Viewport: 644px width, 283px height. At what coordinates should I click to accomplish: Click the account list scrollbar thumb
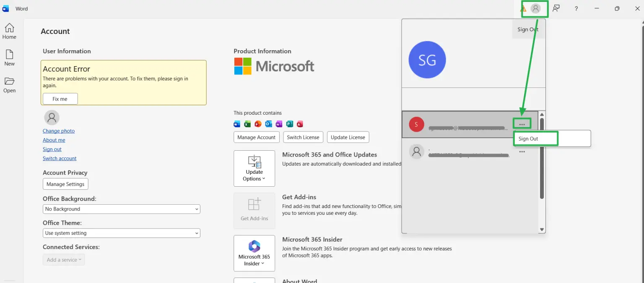click(542, 158)
